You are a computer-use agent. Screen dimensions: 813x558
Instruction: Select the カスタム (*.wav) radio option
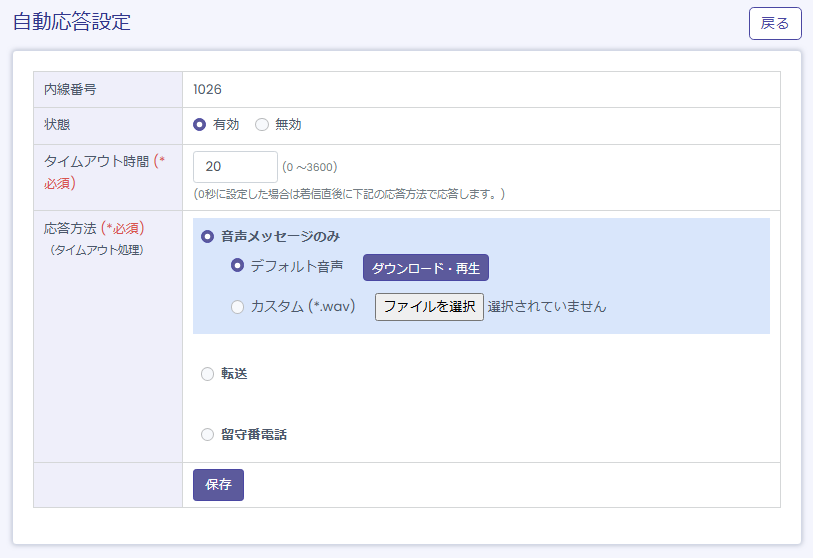(x=238, y=307)
